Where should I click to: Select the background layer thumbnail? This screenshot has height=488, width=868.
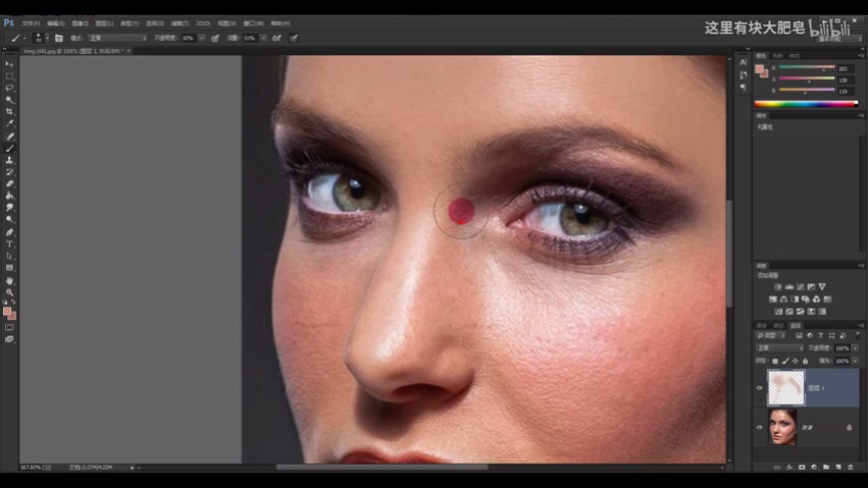coord(782,427)
